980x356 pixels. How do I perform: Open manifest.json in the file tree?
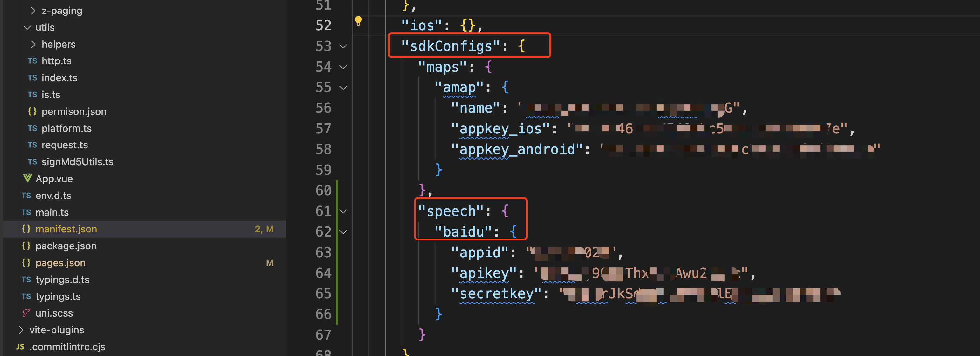tap(66, 229)
